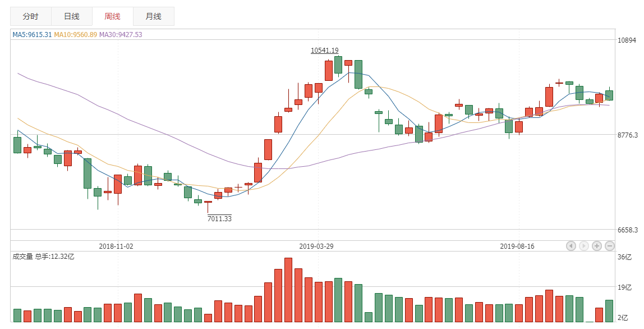Screen dimensions: 644x329
Task: Click the 10541.19 high price marker
Action: 325,51
